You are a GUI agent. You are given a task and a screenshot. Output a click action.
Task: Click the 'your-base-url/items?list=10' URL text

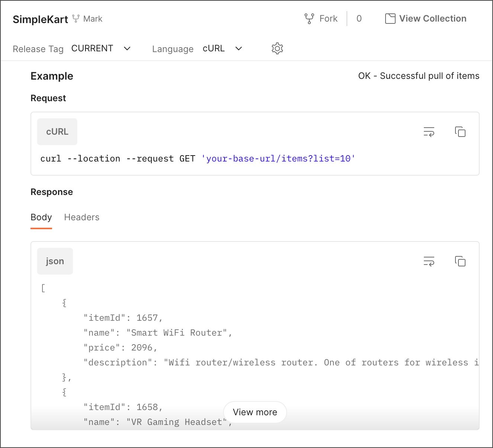click(x=278, y=159)
